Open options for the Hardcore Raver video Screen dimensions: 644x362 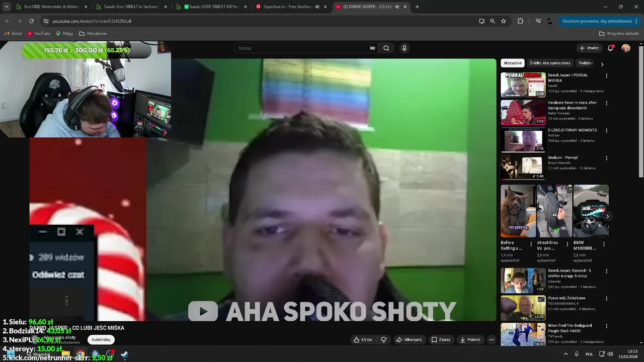tap(606, 103)
